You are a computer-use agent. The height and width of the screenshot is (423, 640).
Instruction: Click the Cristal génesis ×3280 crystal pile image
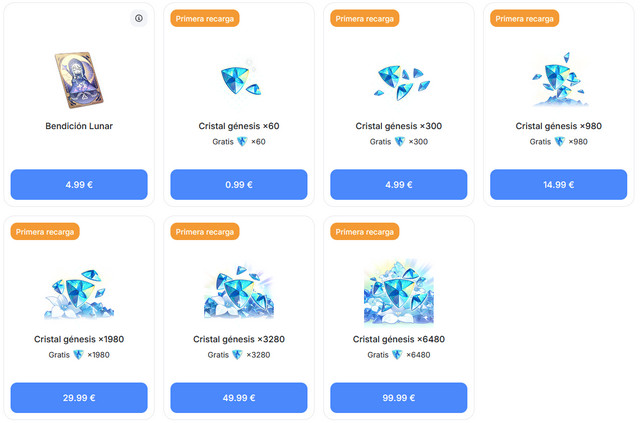click(x=238, y=292)
